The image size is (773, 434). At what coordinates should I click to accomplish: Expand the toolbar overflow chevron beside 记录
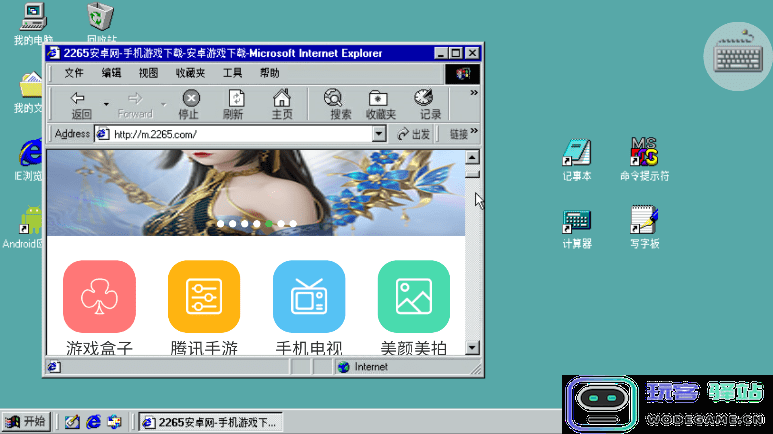coord(474,93)
